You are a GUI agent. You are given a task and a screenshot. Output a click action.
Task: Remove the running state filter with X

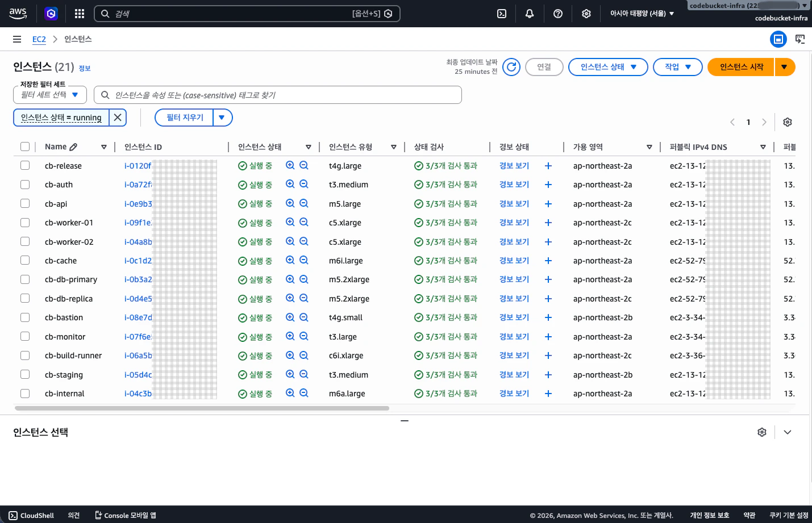pos(118,118)
